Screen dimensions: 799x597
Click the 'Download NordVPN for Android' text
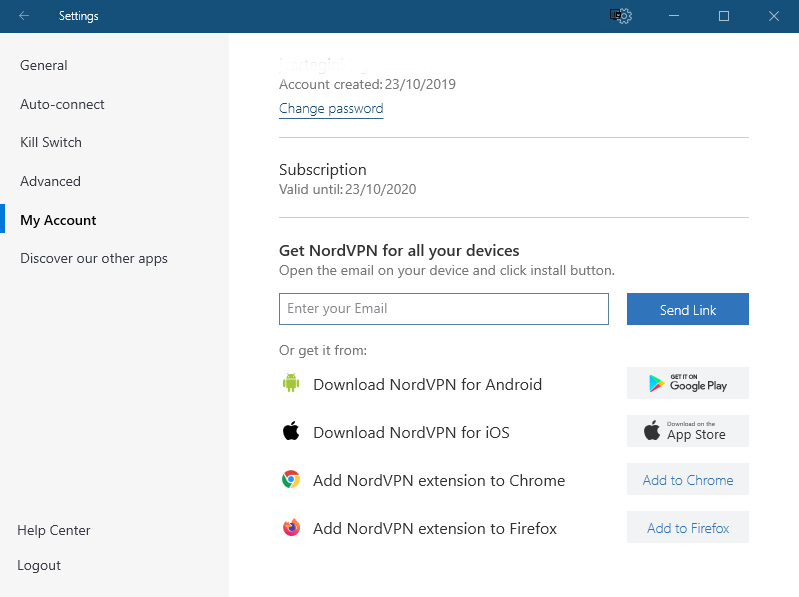coord(428,384)
